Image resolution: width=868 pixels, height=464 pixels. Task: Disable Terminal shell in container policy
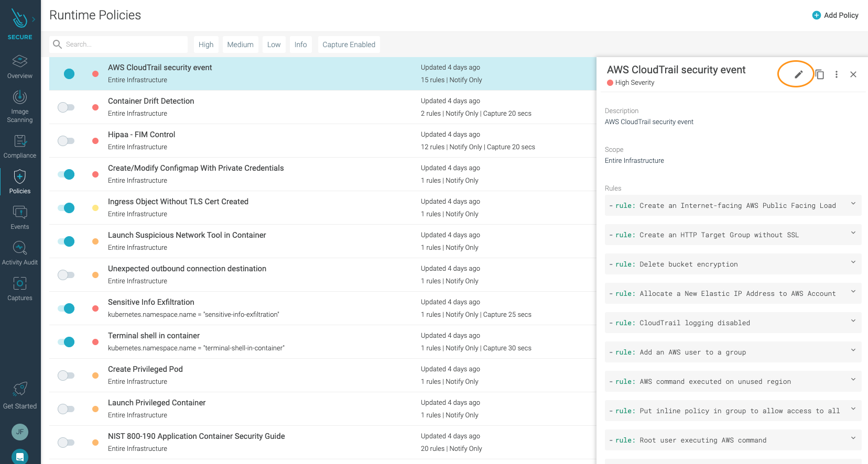(66, 342)
